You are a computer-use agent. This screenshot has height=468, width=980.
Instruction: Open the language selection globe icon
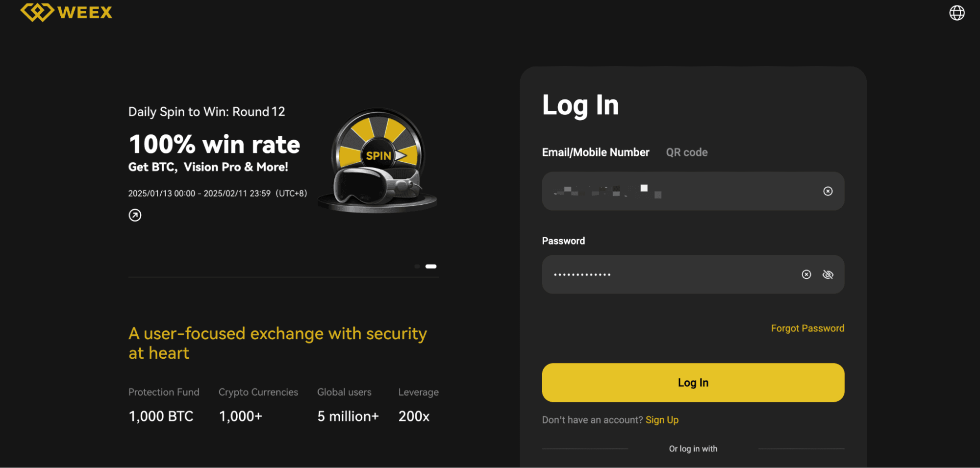click(956, 14)
